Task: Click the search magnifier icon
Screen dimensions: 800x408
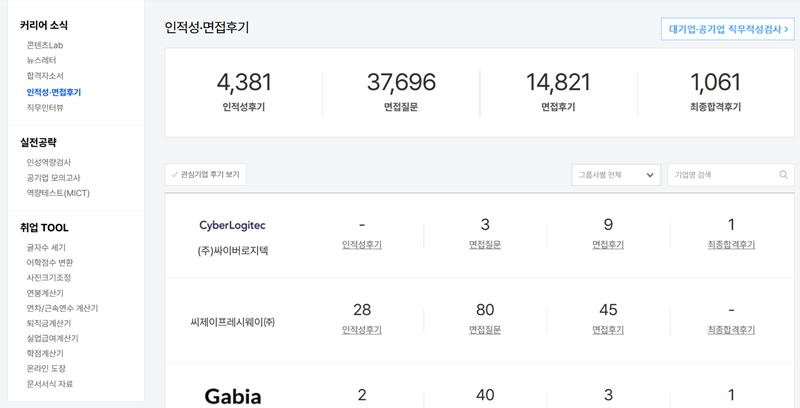Action: pos(783,175)
